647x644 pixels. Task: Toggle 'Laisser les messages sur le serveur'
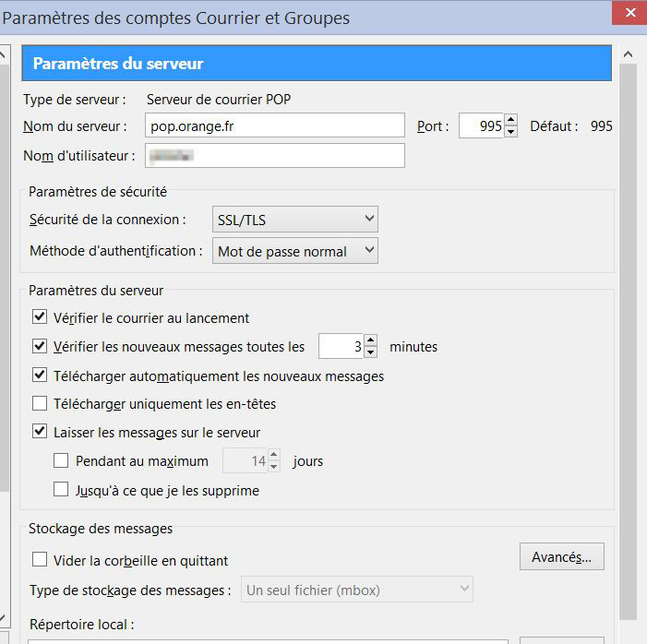pos(40,432)
